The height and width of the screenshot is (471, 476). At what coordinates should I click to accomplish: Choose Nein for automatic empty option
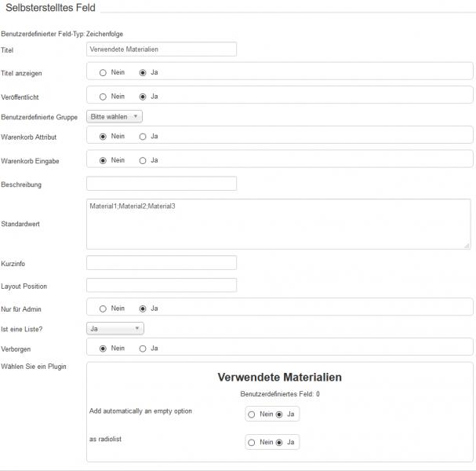(x=252, y=414)
